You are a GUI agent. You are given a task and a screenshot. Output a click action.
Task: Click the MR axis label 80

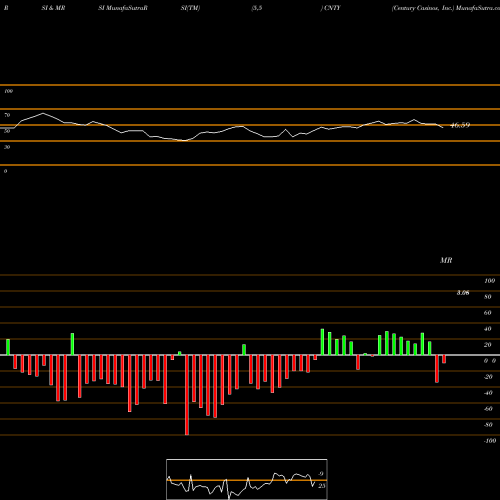coord(488,297)
